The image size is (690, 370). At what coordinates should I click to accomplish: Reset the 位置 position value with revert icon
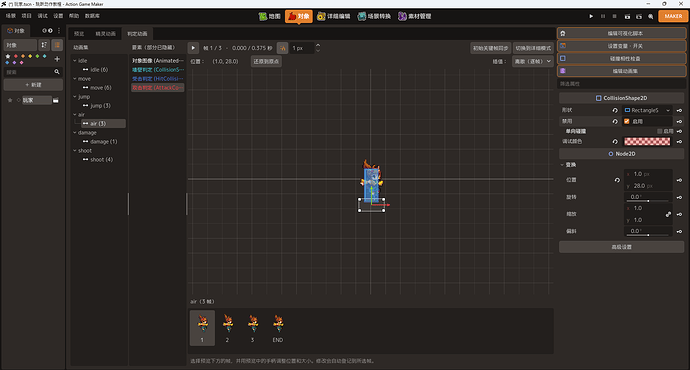[x=617, y=180]
